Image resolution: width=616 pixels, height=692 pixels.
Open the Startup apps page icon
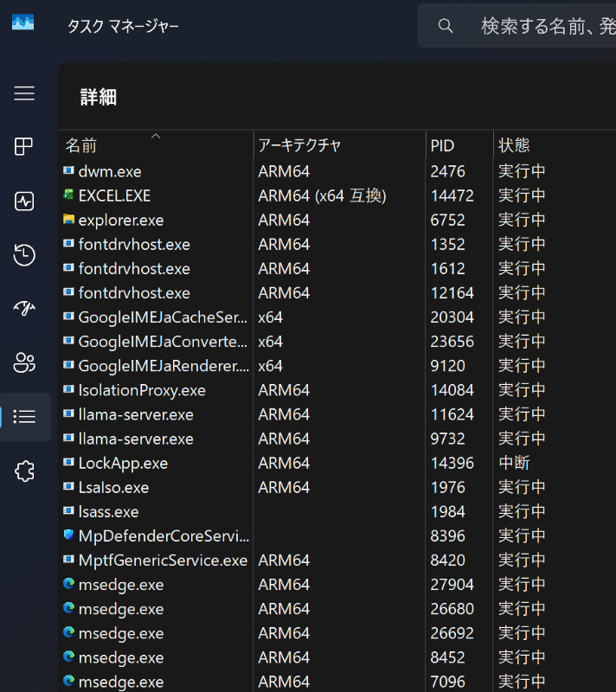point(24,308)
